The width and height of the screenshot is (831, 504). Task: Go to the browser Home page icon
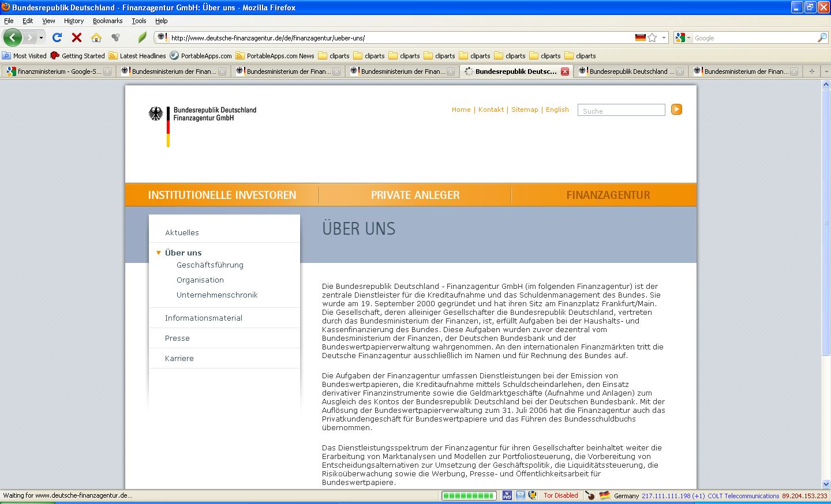click(96, 37)
